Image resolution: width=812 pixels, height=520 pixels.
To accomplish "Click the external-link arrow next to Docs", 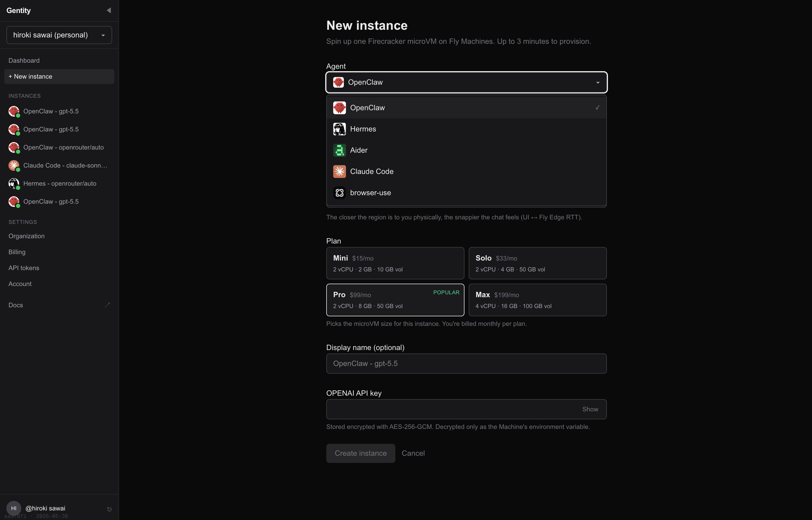I will coord(107,305).
